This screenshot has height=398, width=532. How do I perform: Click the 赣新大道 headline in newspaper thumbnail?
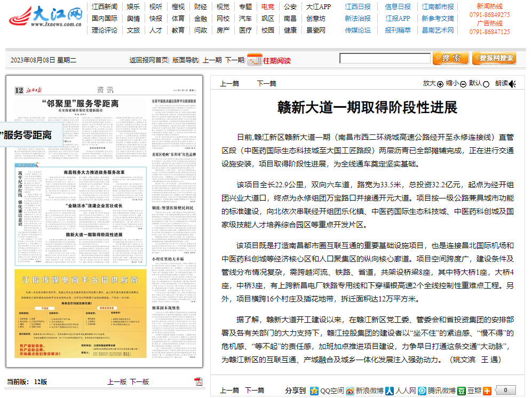click(x=94, y=234)
